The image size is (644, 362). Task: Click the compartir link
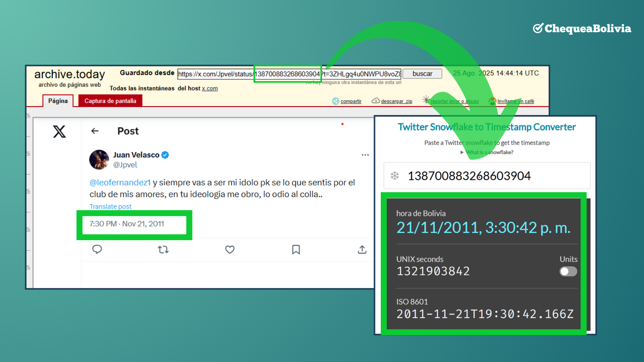tap(351, 101)
